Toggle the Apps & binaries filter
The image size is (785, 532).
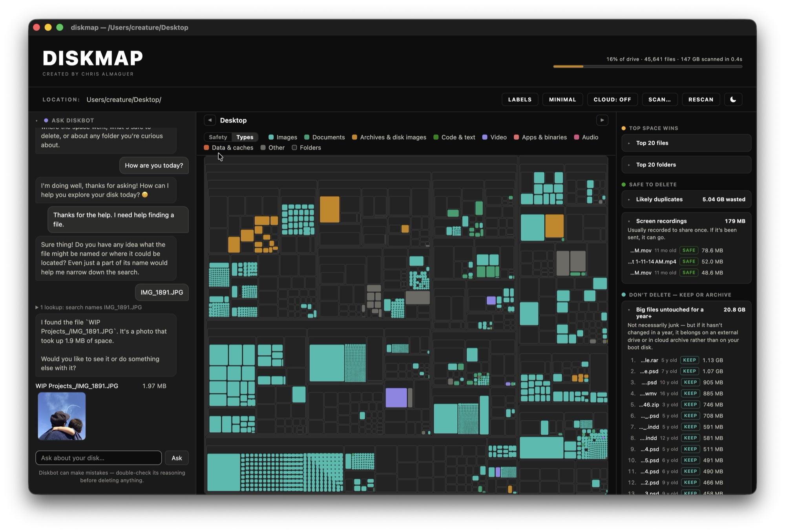[x=540, y=137]
